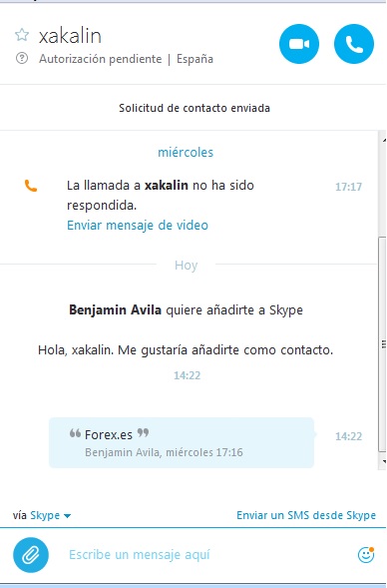Click the question mark status icon

coord(22,58)
